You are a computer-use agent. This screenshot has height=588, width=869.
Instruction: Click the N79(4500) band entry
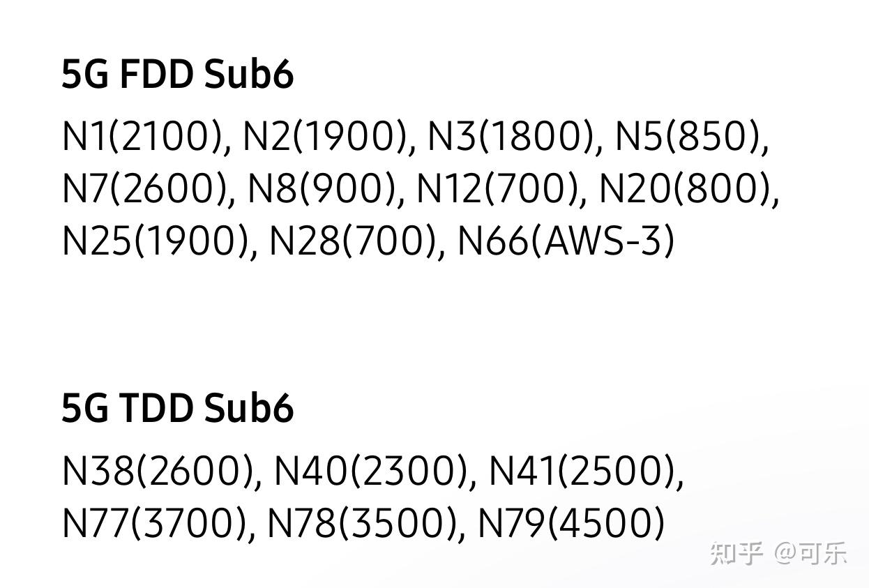click(571, 523)
